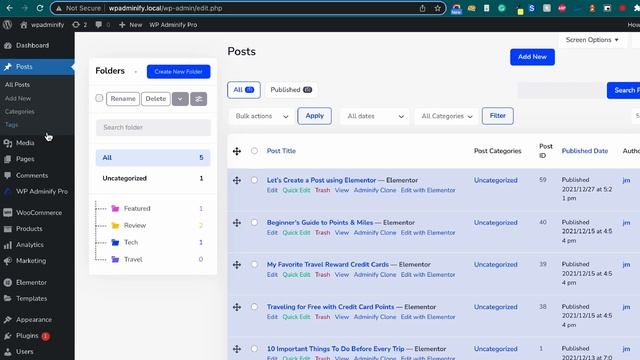The height and width of the screenshot is (360, 640).
Task: Check the Let's Create a Post row checkbox
Action: coord(254,180)
